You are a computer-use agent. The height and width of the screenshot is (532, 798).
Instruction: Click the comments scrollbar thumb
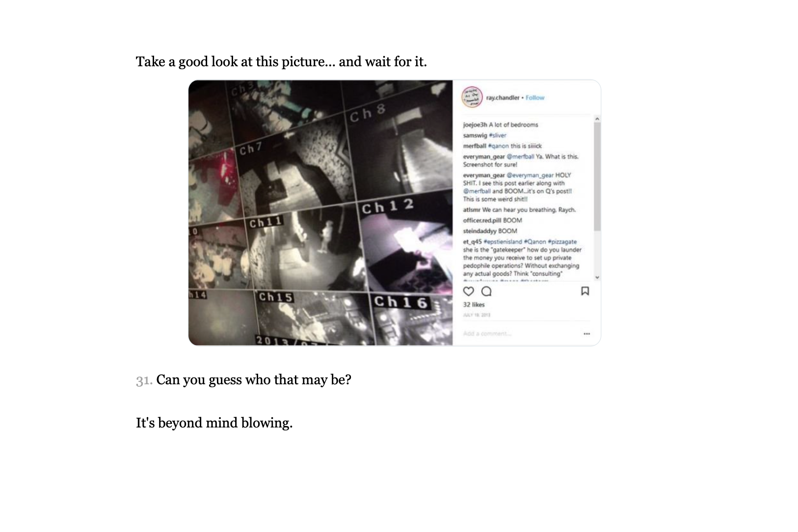pos(597,177)
